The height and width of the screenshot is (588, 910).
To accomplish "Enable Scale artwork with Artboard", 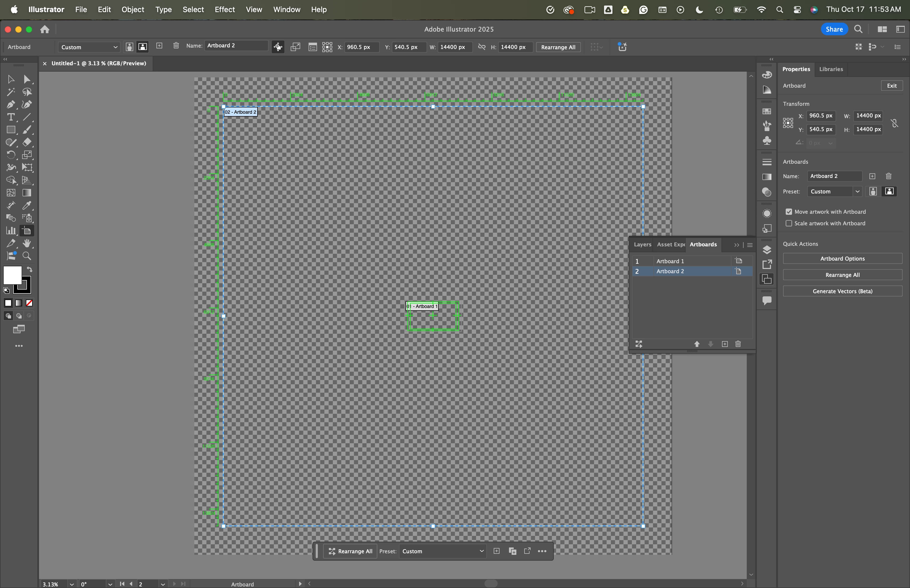I will coord(789,223).
